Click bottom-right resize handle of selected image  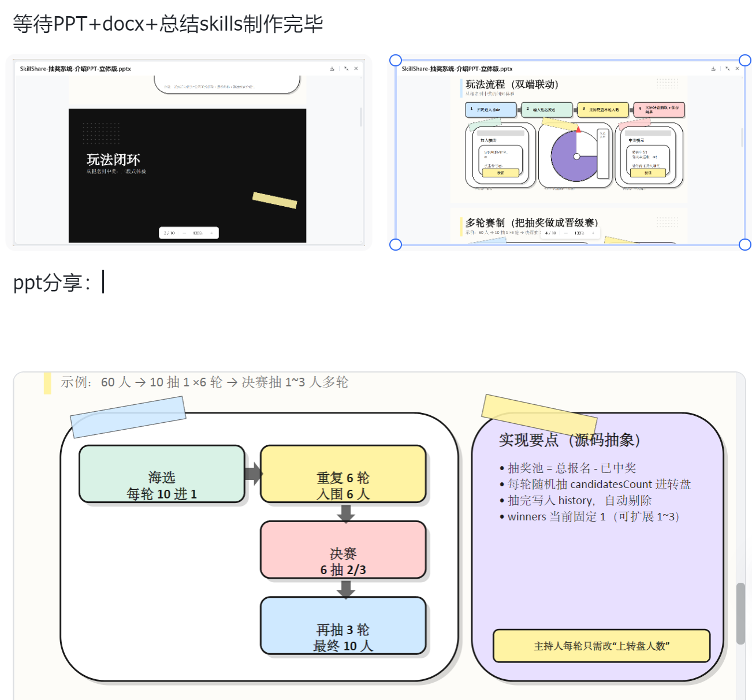point(745,245)
